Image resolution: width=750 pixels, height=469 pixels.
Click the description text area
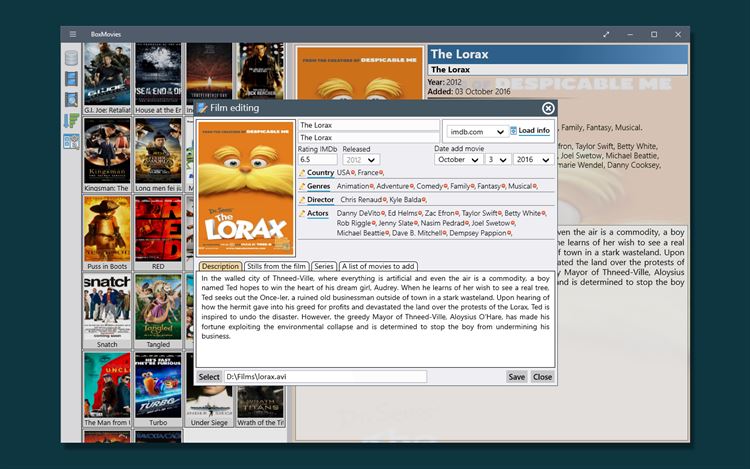pos(375,319)
